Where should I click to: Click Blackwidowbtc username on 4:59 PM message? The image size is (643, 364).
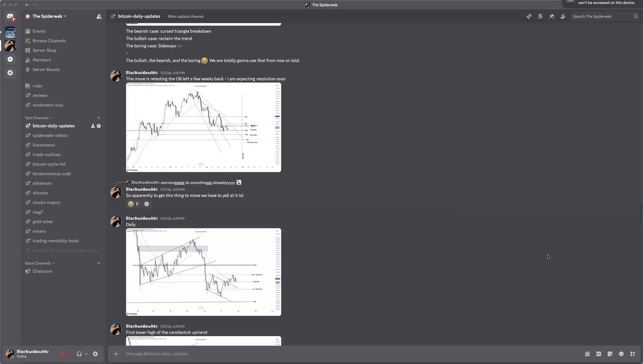coord(141,218)
